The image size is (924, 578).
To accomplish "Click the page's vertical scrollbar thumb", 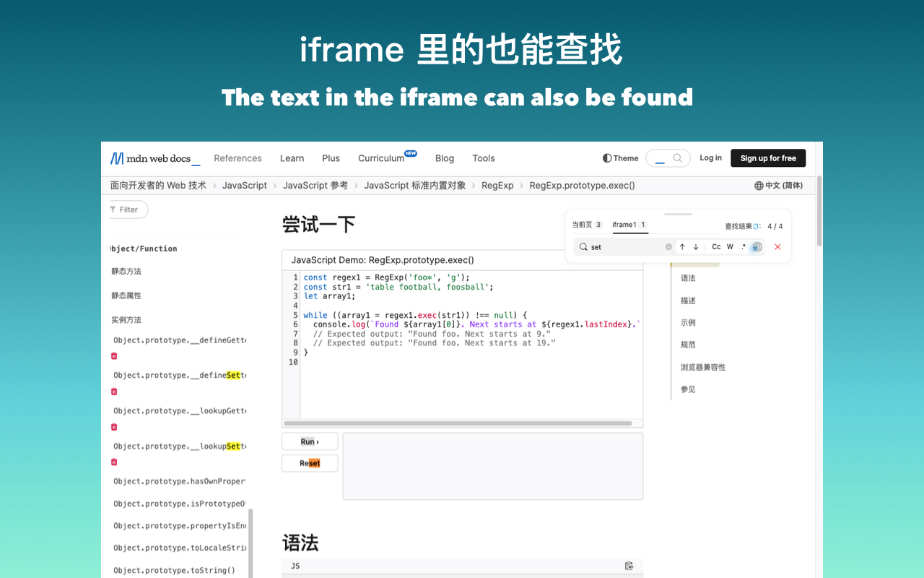I will 819,210.
